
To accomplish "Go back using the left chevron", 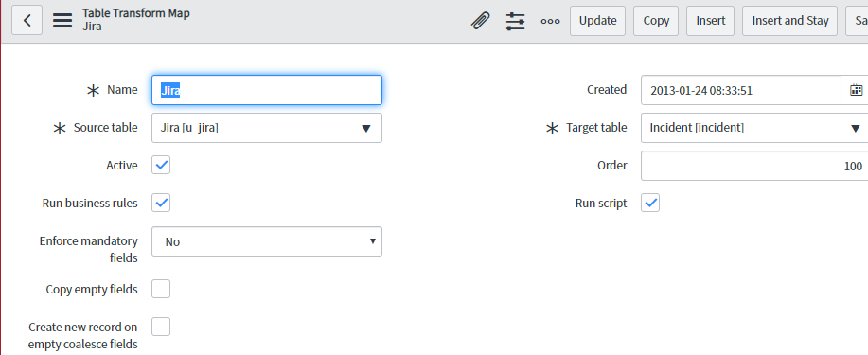I will tap(27, 21).
